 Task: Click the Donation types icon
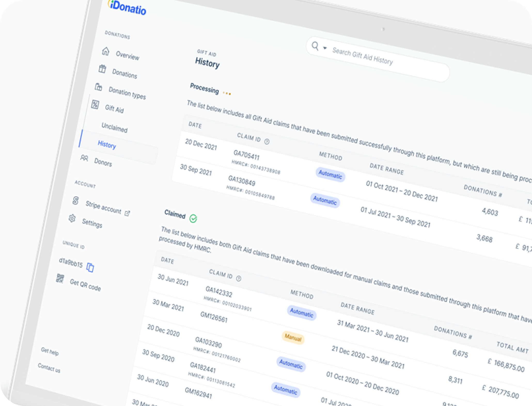point(98,87)
